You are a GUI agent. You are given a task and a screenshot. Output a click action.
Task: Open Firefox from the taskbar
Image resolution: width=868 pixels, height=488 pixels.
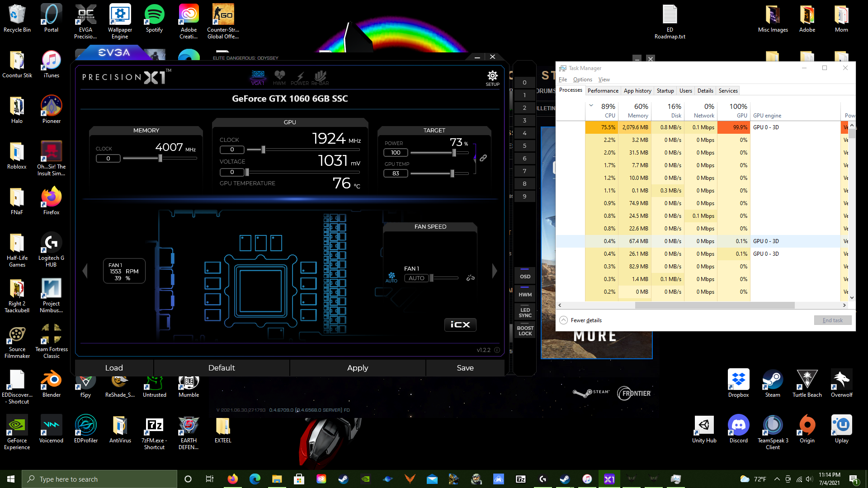tap(232, 479)
